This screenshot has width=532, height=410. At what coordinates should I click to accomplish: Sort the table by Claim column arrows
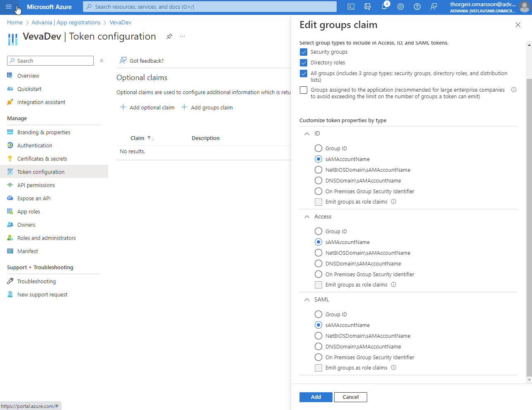pos(151,138)
